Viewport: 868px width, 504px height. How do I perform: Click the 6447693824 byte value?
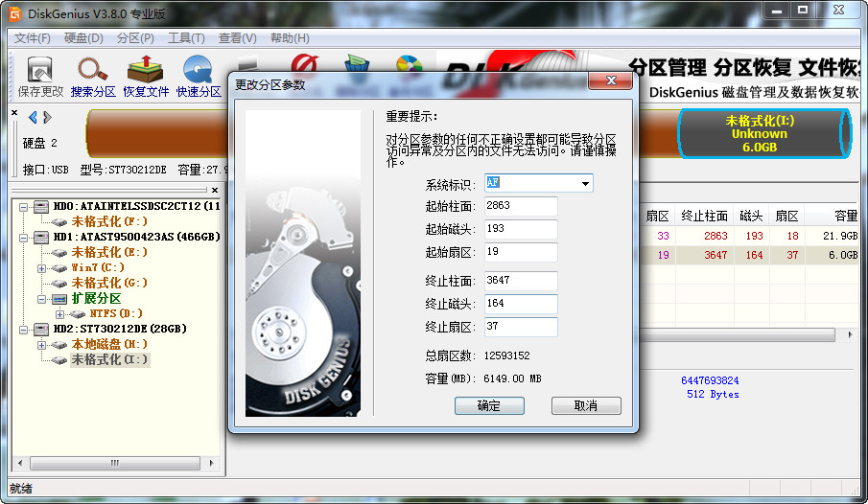coord(710,380)
